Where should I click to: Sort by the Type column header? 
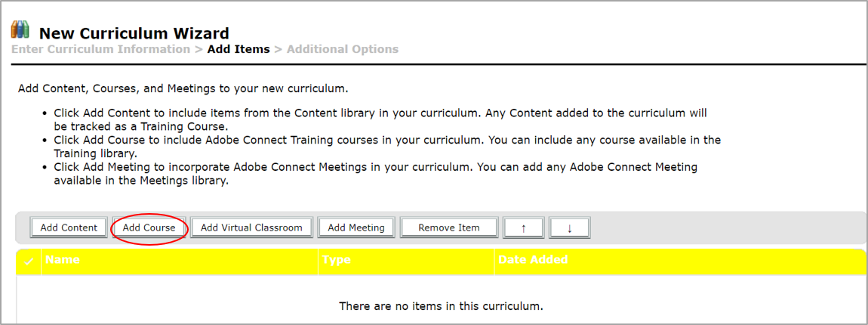click(336, 260)
